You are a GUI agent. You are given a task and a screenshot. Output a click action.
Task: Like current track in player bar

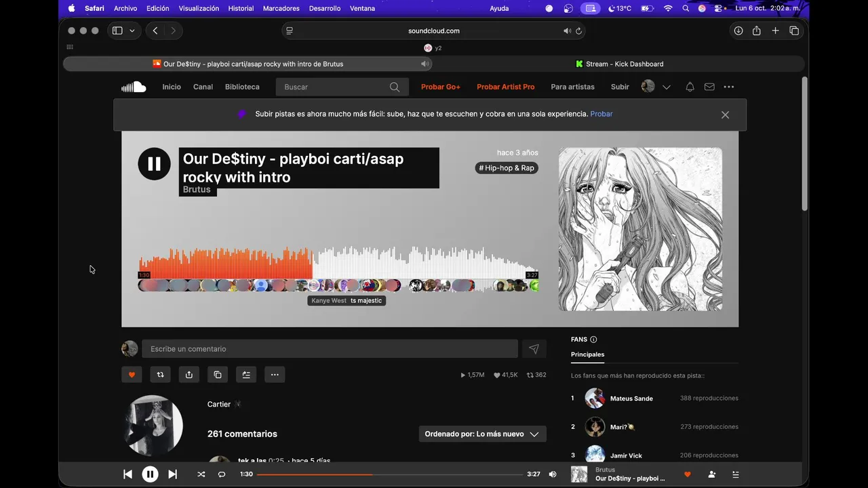[687, 474]
